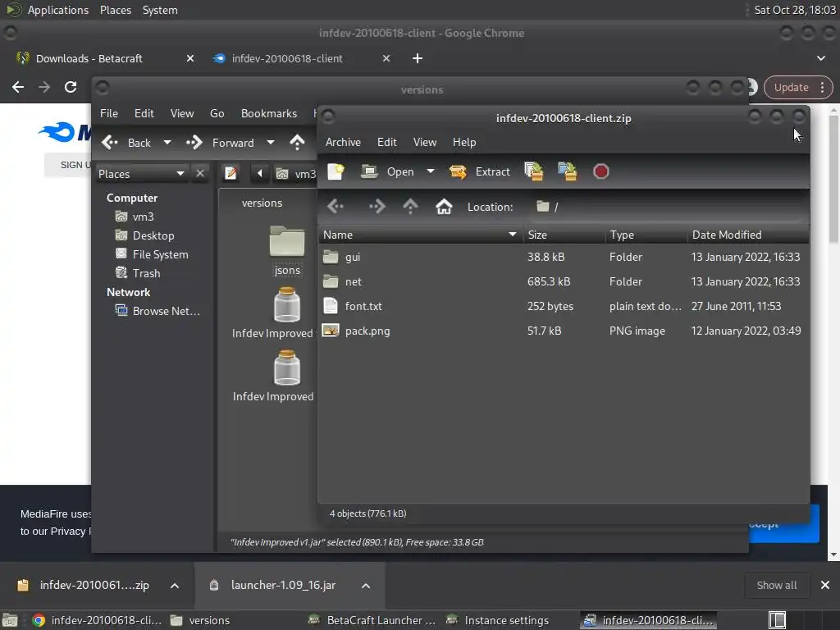Go up to parent folder icon
This screenshot has height=630, width=840.
point(297,143)
